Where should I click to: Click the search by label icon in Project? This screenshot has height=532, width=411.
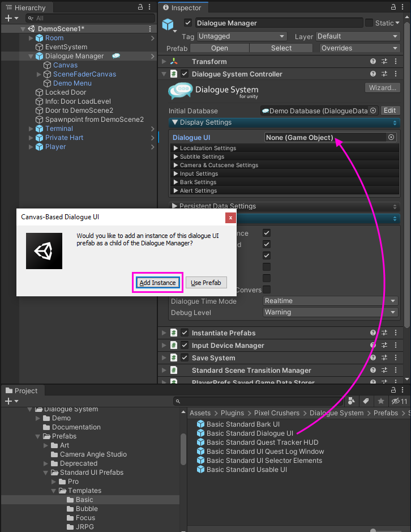point(366,401)
